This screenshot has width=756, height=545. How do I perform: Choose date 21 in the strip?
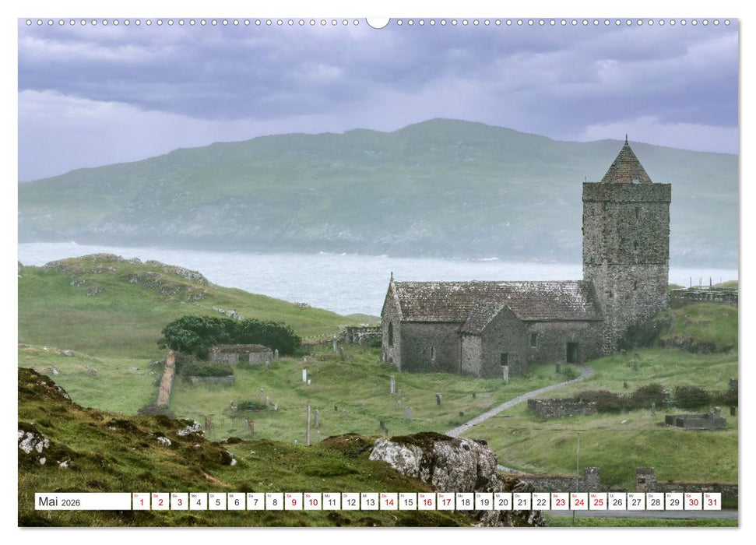pos(522,501)
